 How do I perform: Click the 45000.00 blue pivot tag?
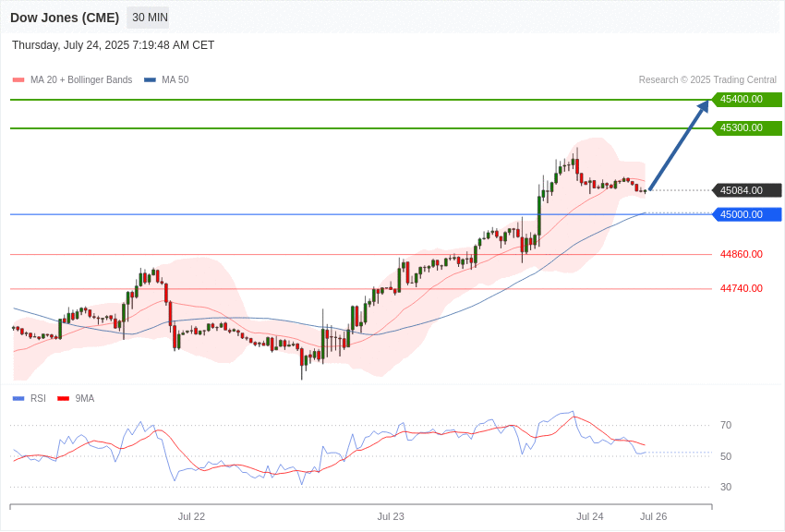pos(746,214)
